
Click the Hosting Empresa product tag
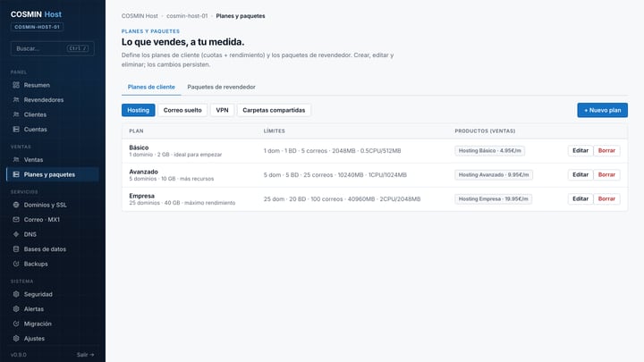(x=493, y=198)
